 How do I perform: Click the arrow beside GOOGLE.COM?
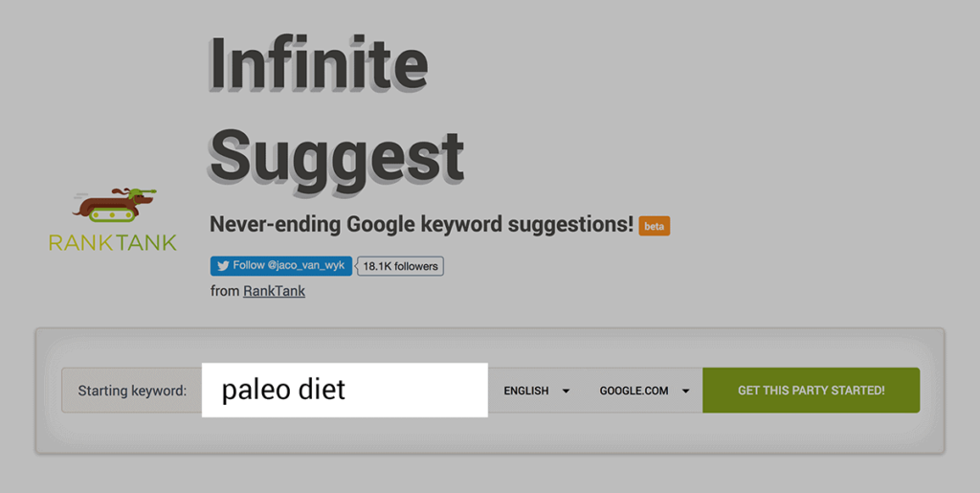tap(686, 391)
